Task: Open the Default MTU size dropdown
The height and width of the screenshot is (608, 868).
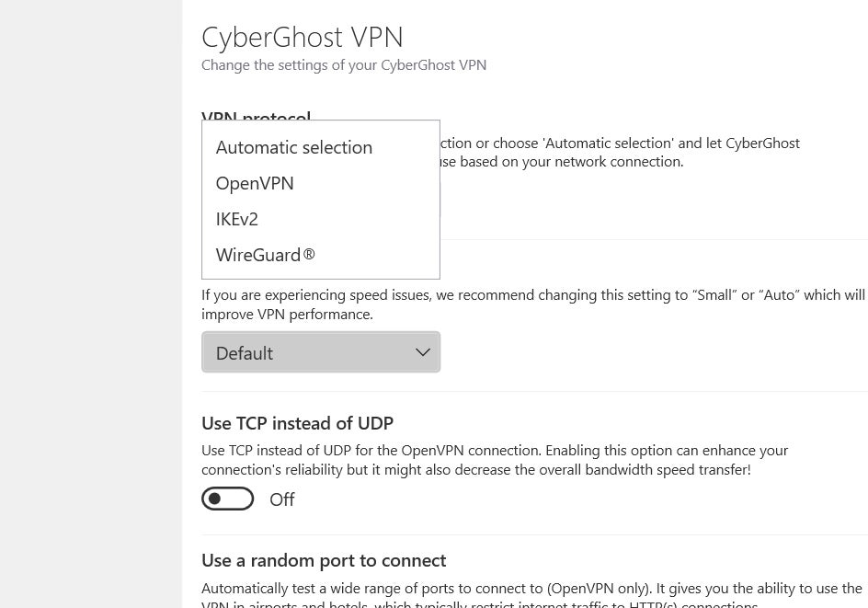Action: tap(320, 352)
